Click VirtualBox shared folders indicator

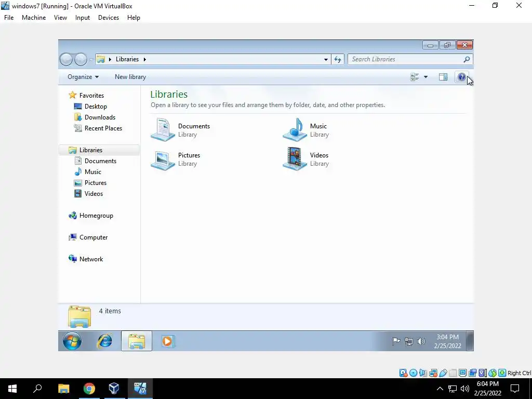click(453, 373)
